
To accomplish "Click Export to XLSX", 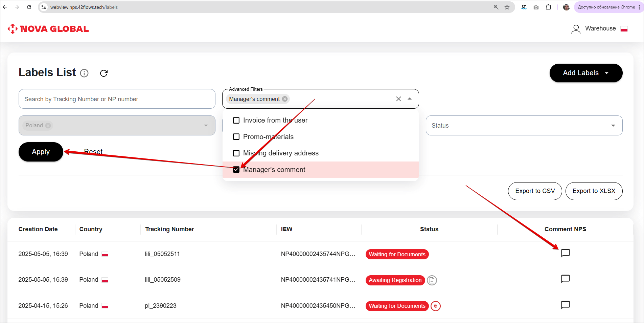I will [594, 191].
